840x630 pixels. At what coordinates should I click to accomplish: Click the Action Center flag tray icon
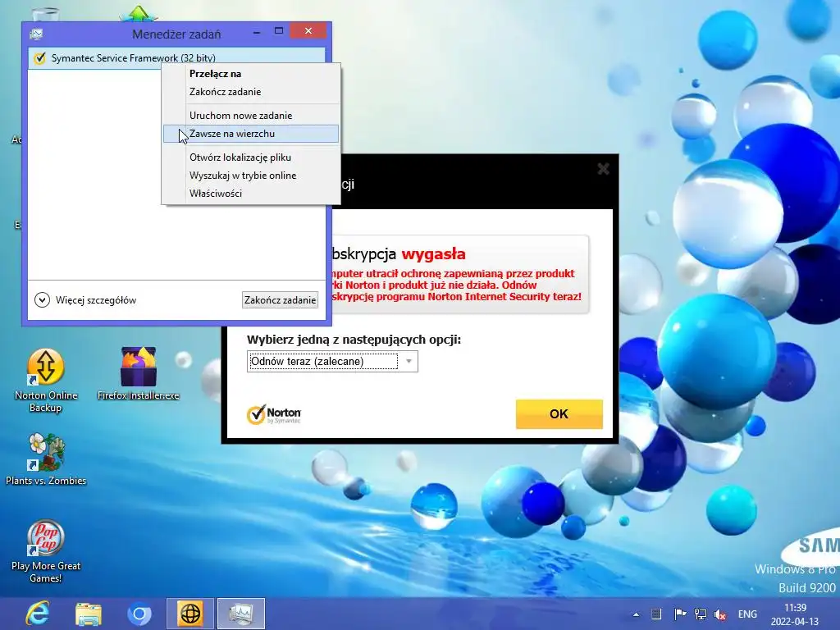tap(680, 614)
